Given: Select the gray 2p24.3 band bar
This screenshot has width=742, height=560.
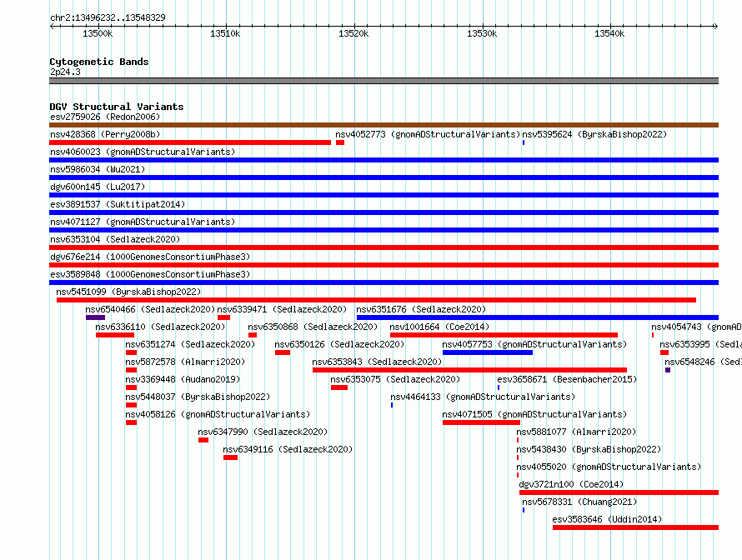Looking at the screenshot, I should point(384,81).
